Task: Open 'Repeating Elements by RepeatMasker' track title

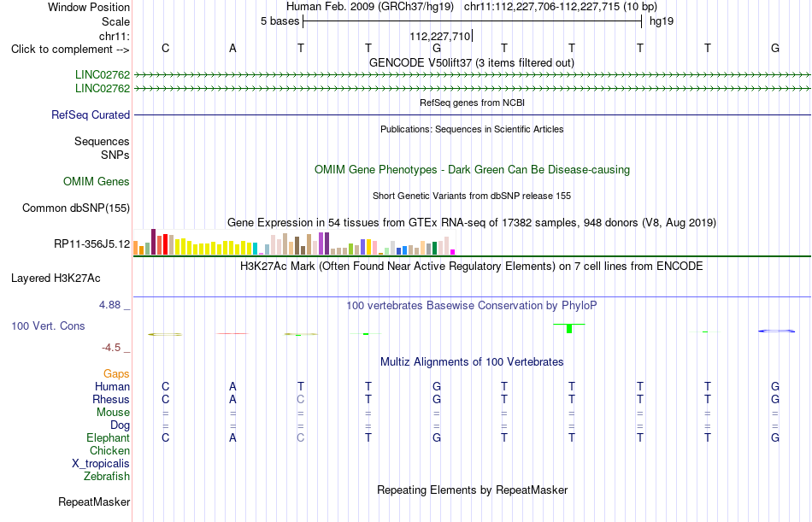Action: tap(473, 490)
